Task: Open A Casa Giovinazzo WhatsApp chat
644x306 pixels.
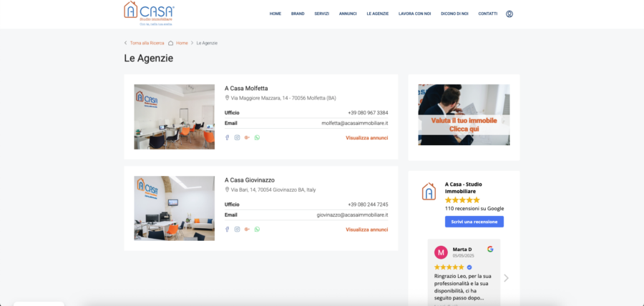Action: tap(257, 229)
